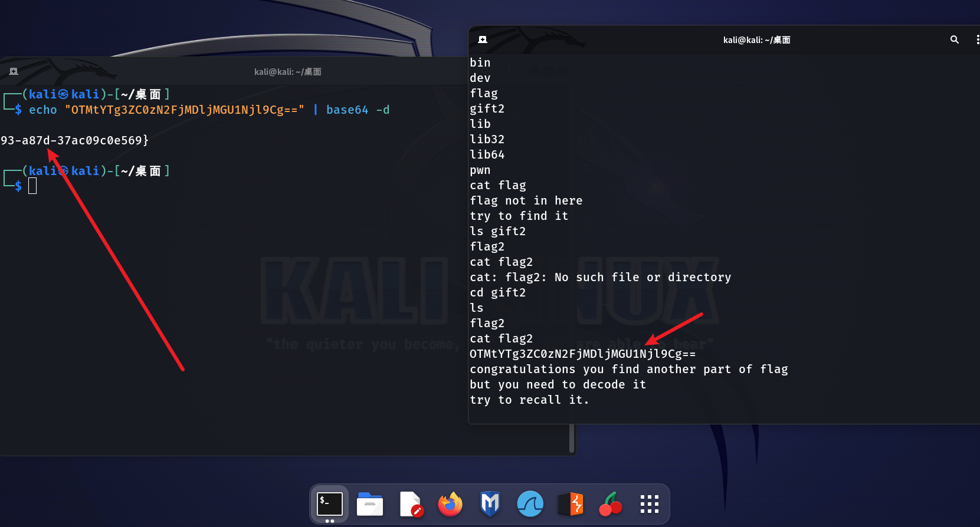Click the right terminal title 'kali@kali: ~/桌面'
Image resolution: width=980 pixels, height=527 pixels.
(756, 39)
